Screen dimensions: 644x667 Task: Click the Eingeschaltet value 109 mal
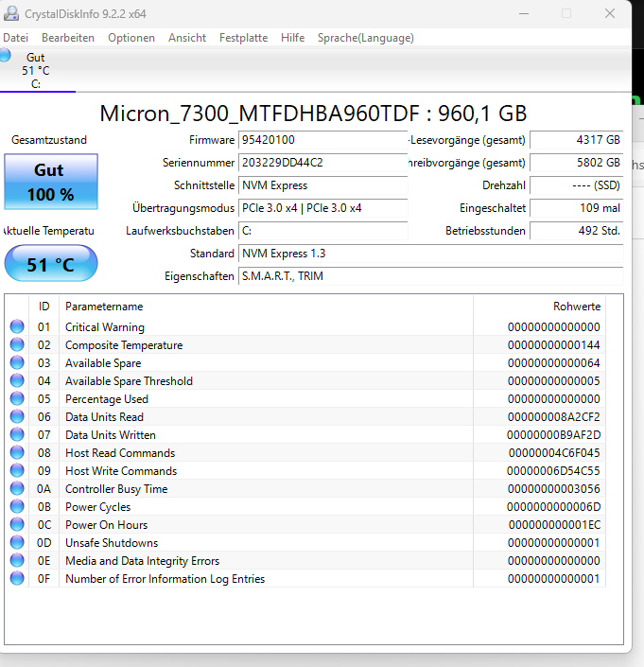click(x=577, y=208)
